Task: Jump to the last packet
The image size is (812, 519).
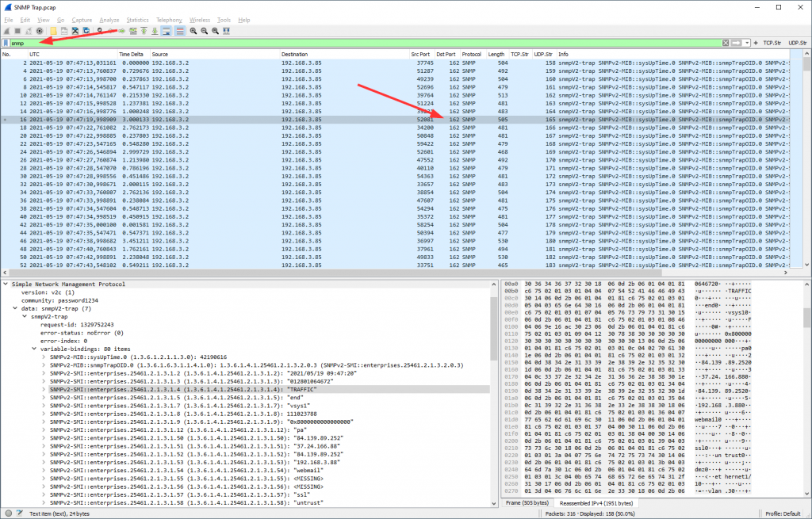Action: [x=155, y=31]
